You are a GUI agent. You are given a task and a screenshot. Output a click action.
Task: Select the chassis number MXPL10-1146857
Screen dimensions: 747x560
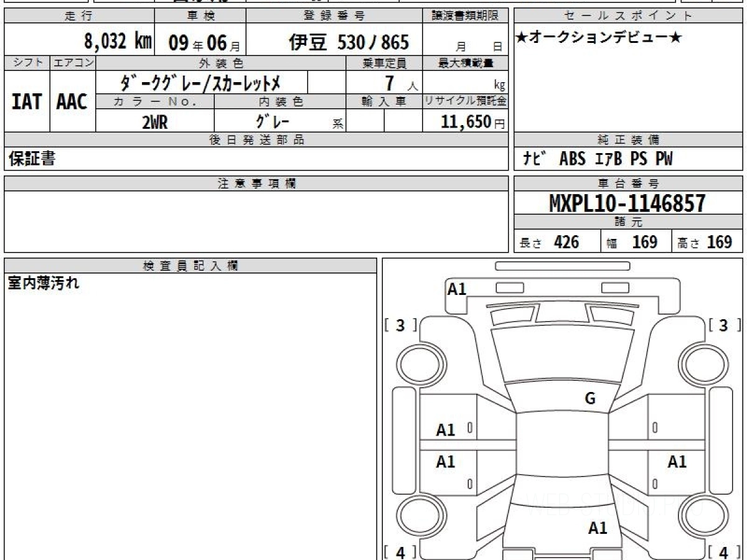[627, 203]
